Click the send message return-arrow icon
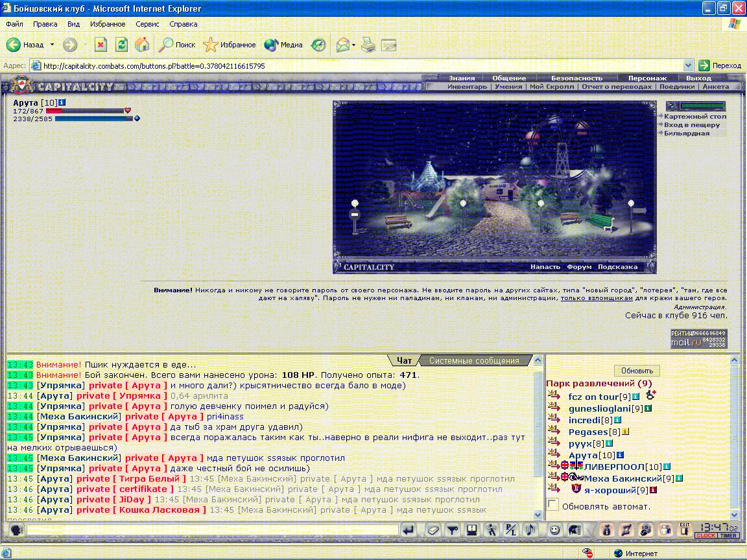The image size is (747, 560). pyautogui.click(x=409, y=530)
